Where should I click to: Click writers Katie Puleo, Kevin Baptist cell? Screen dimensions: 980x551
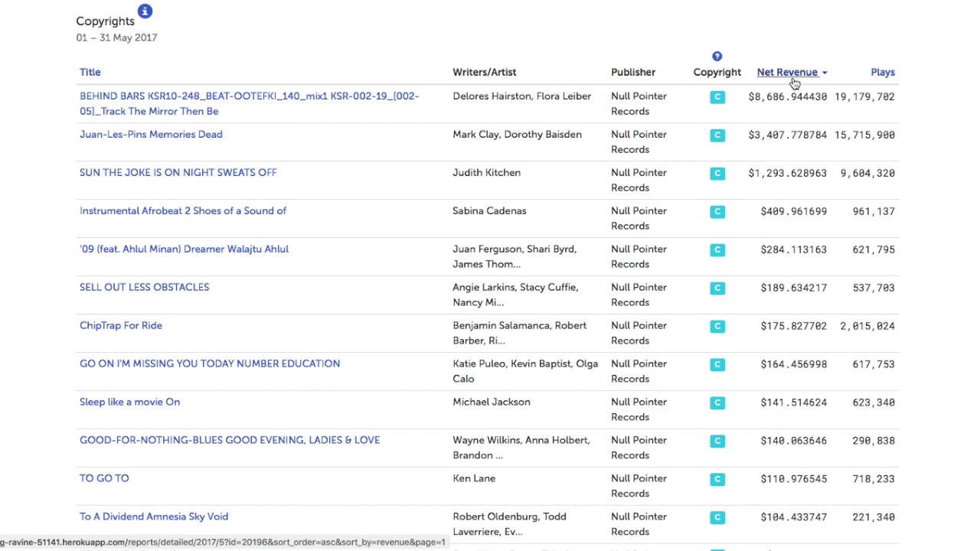(525, 371)
